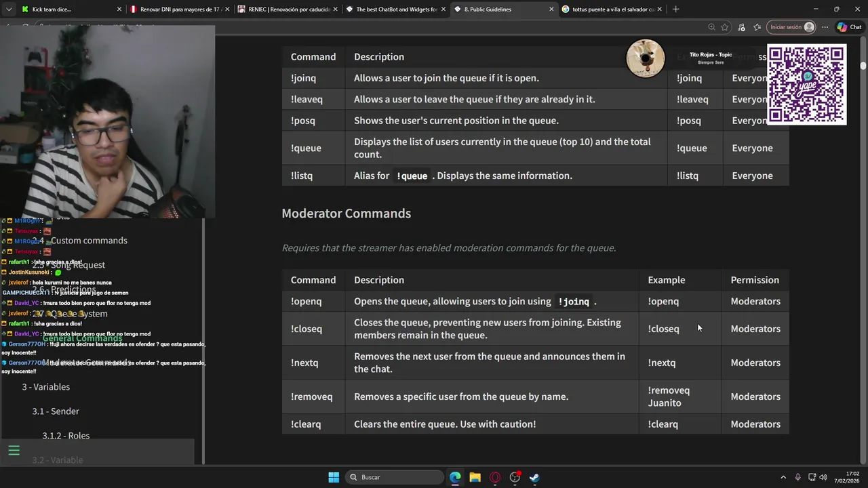Close the tottus puente Google tab
This screenshot has height=488, width=868.
click(x=659, y=9)
